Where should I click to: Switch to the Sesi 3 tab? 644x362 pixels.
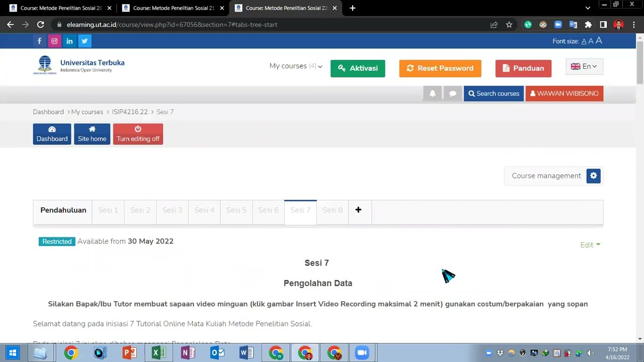(x=172, y=210)
